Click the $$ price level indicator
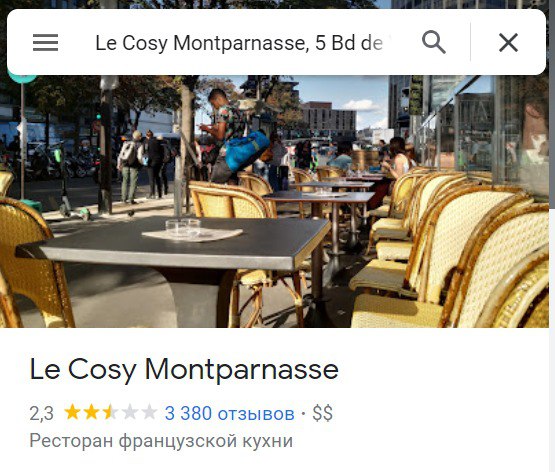 tap(322, 413)
